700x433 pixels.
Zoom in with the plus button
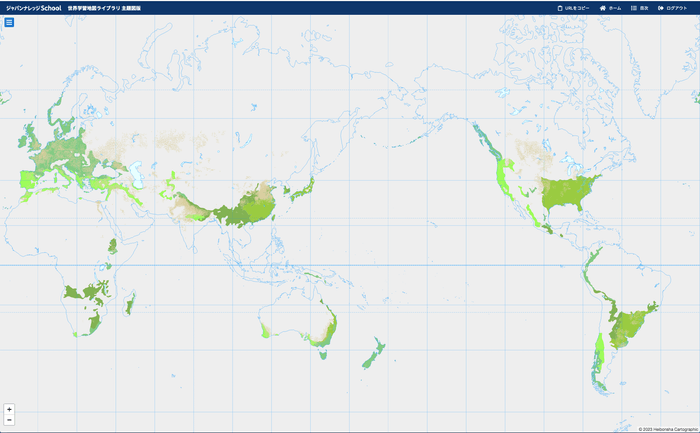pos(9,409)
